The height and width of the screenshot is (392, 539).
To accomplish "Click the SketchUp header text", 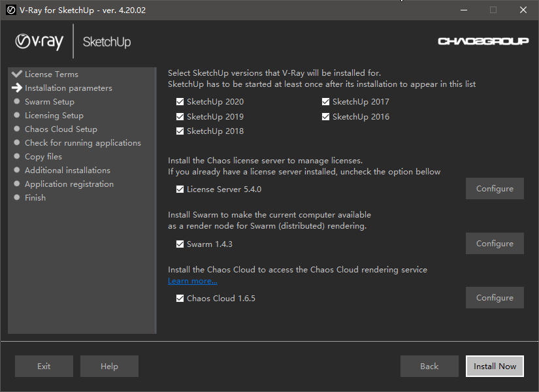I will click(107, 42).
